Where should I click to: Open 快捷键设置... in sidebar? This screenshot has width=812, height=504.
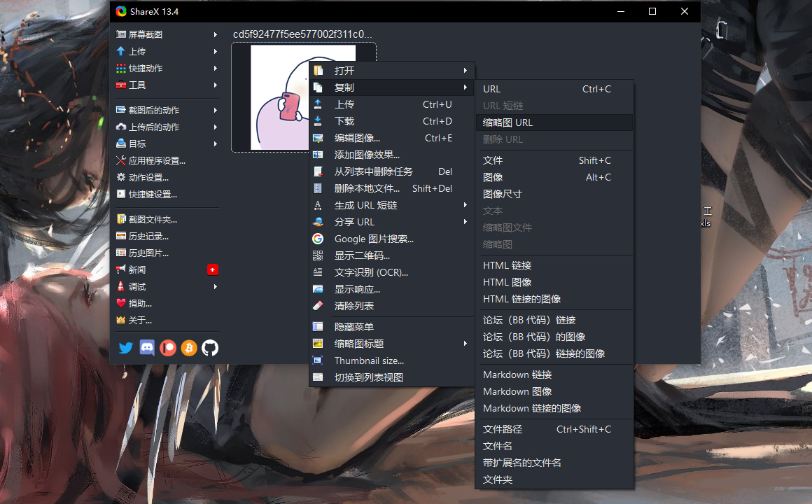tap(167, 194)
